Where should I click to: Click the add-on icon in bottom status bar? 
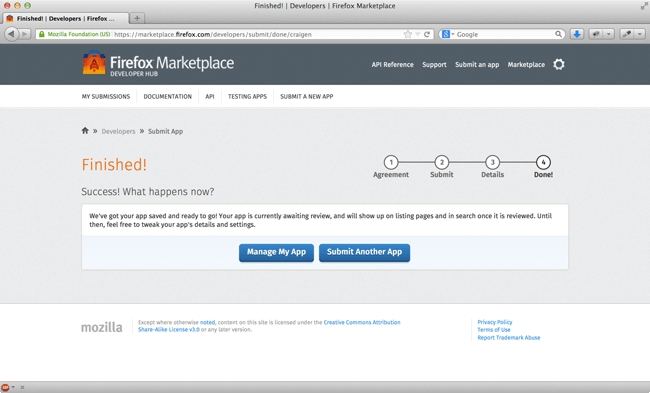5,387
